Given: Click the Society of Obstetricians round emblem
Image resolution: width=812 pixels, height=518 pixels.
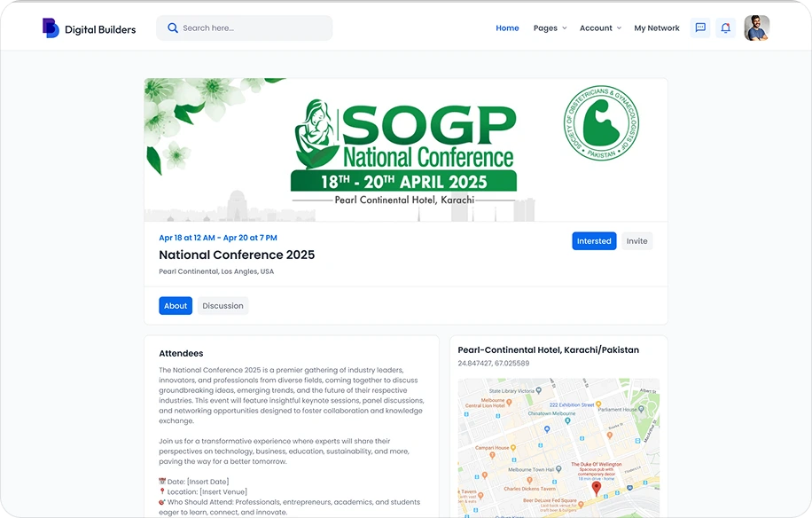Looking at the screenshot, I should [x=601, y=123].
